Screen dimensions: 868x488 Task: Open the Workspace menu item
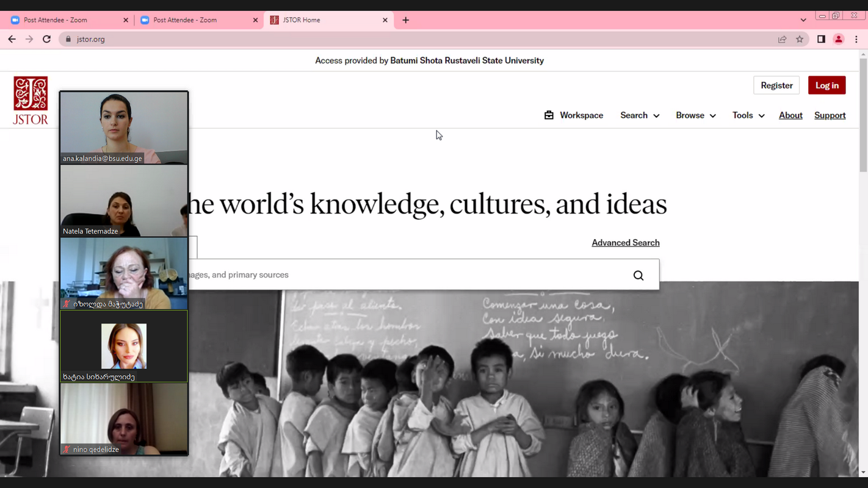pos(574,115)
